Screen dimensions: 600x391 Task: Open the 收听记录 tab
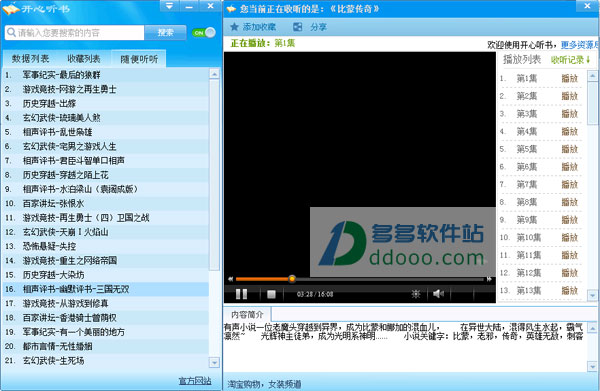[571, 60]
